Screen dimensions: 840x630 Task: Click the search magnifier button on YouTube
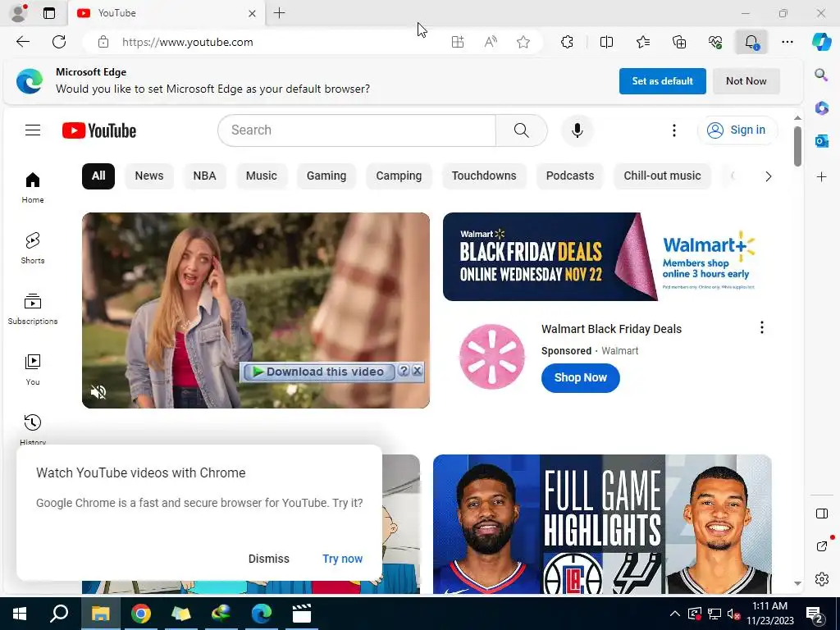521,130
